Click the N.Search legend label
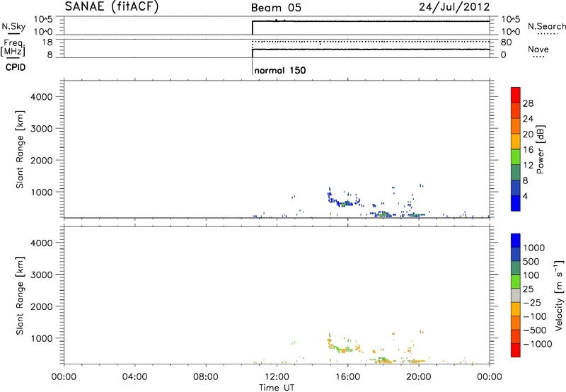 (547, 26)
